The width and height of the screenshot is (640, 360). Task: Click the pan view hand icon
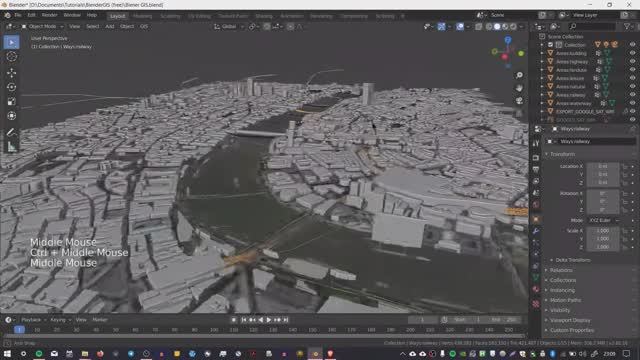pyautogui.click(x=519, y=88)
